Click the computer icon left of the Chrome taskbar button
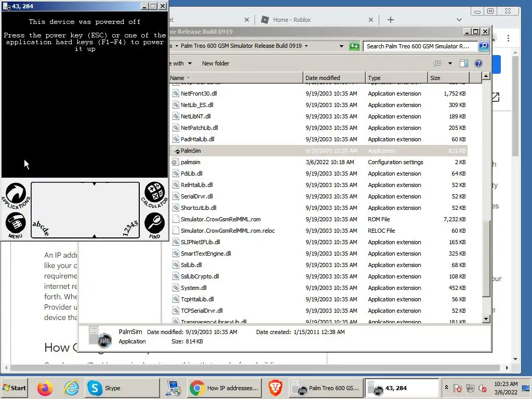 click(174, 388)
